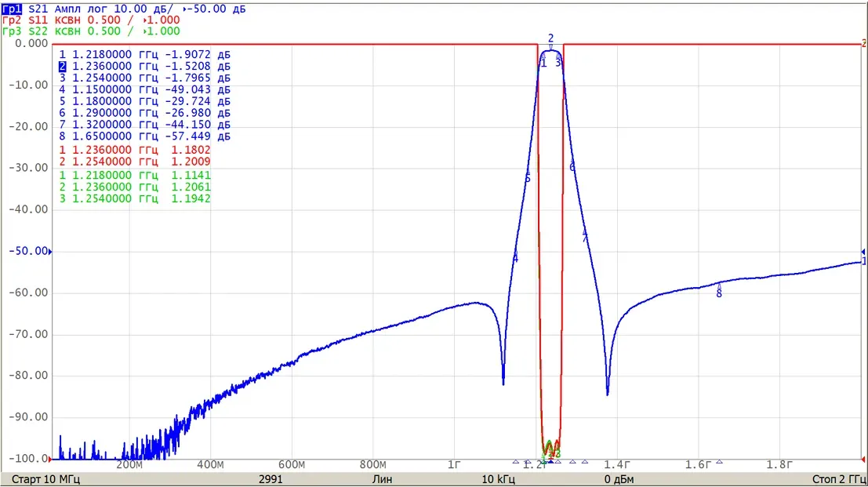
Task: Select red marker row with value 1.1802
Action: (x=135, y=150)
